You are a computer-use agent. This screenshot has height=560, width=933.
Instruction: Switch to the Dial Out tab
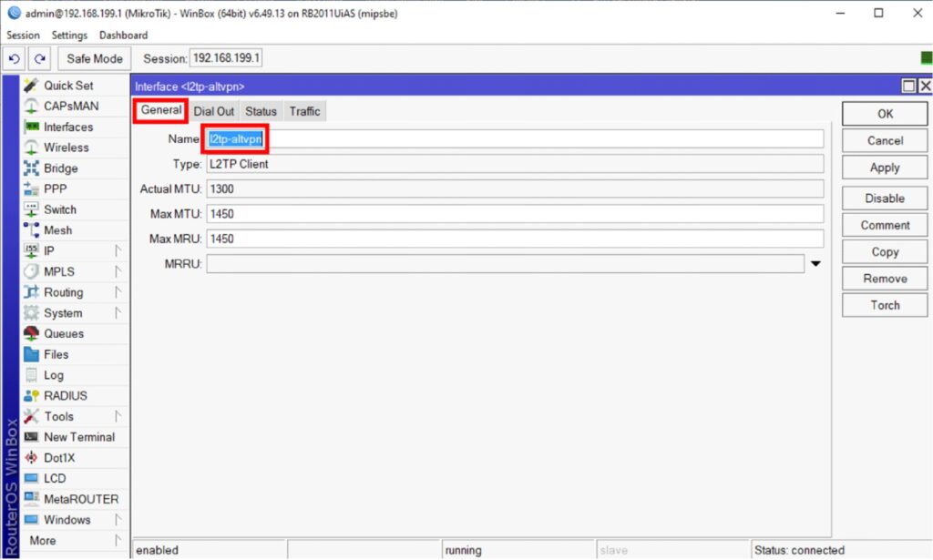pyautogui.click(x=214, y=111)
